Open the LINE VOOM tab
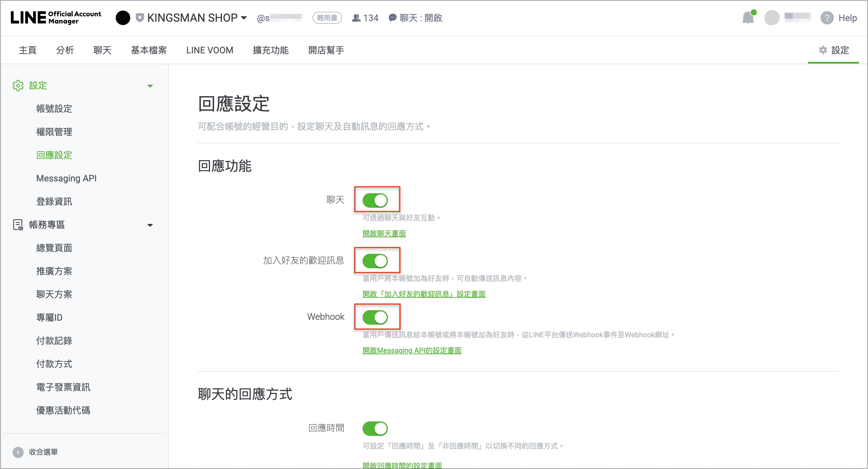Image resolution: width=868 pixels, height=469 pixels. click(x=209, y=50)
